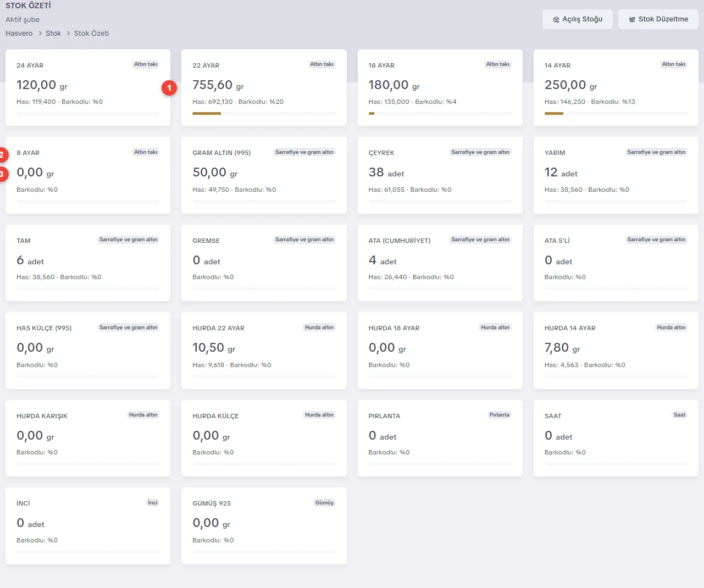This screenshot has width=704, height=588.
Task: Click the SAAT card title
Action: point(553,416)
